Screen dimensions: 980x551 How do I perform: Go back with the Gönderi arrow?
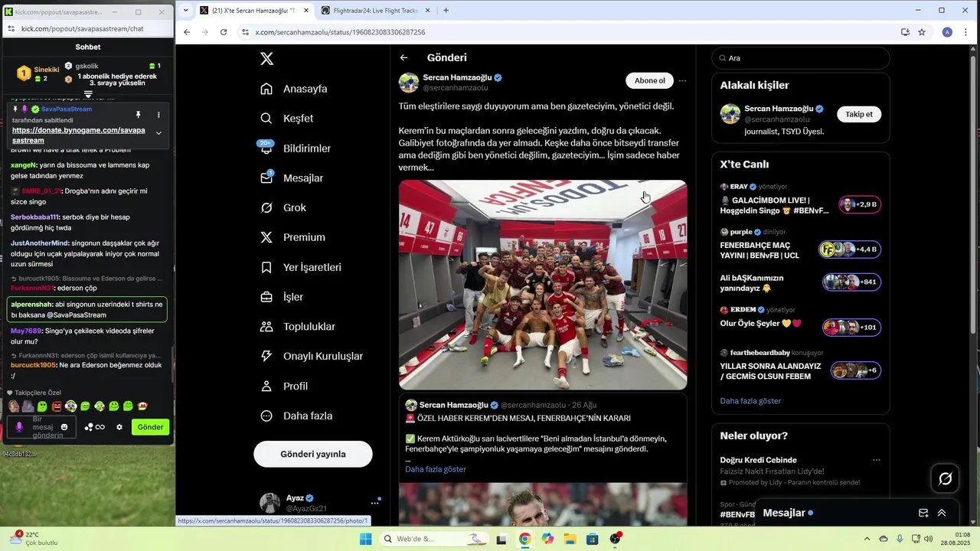coord(403,58)
